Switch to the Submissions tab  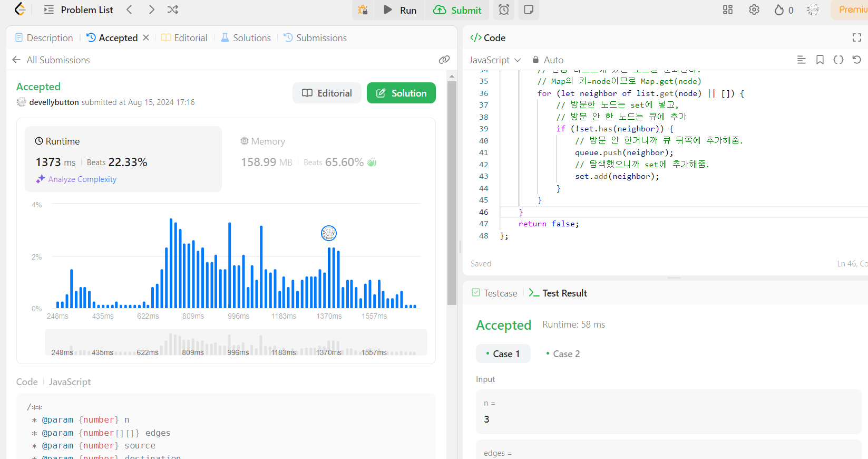[x=315, y=38]
